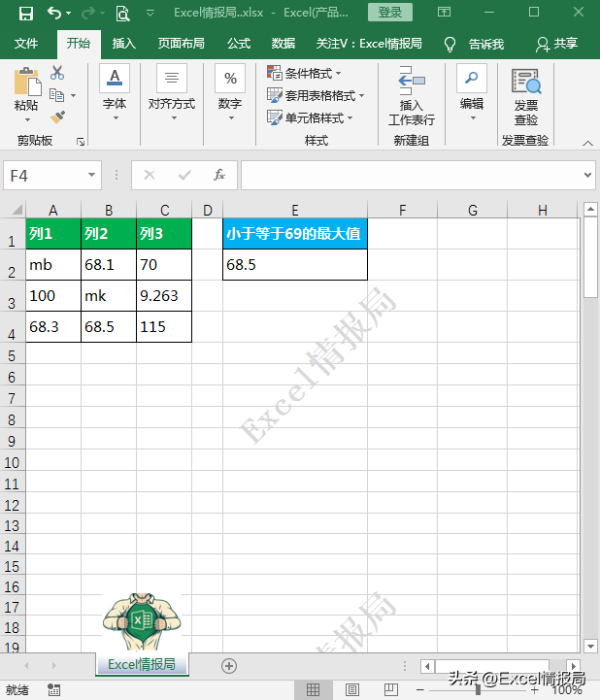Select the Excel情报局 sheet tab
600x700 pixels.
click(142, 665)
